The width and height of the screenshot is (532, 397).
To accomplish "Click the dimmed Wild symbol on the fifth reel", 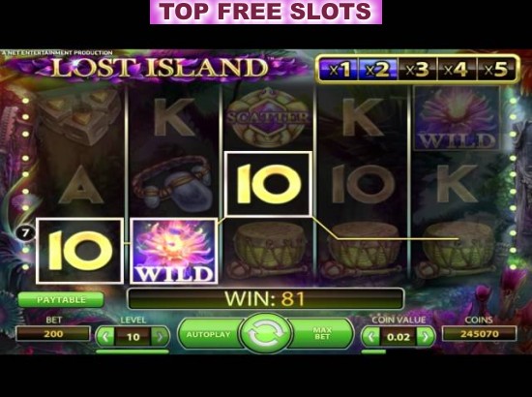I will [x=457, y=118].
